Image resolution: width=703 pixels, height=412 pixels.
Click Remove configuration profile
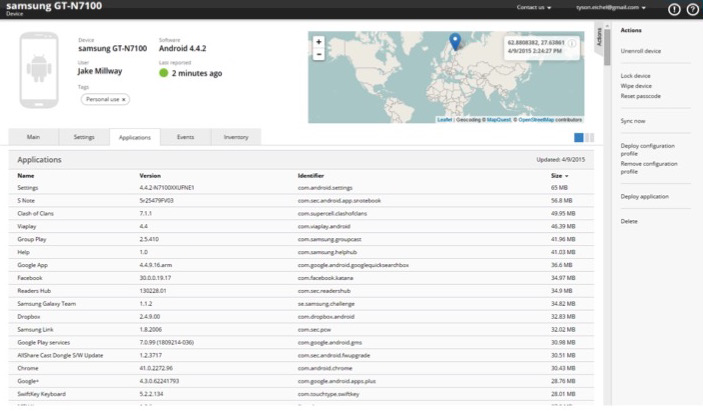(x=649, y=168)
